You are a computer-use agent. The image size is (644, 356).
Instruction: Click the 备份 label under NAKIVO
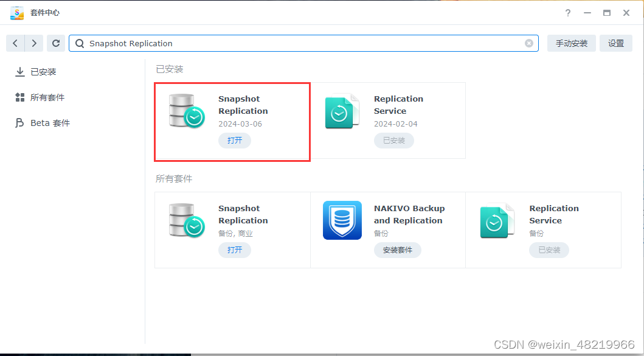pos(381,234)
